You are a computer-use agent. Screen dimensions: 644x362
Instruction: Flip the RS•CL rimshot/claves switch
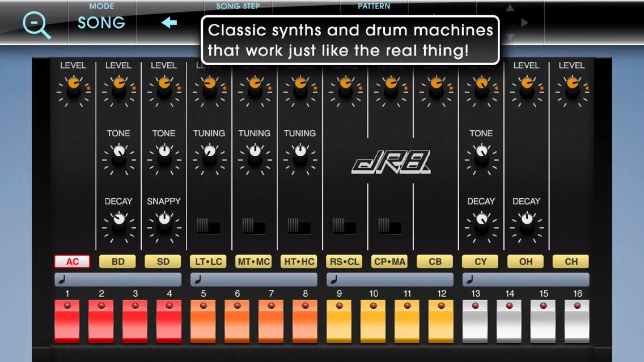point(344,225)
